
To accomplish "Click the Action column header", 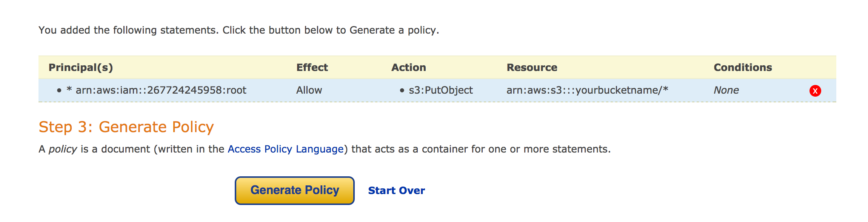I will 409,68.
